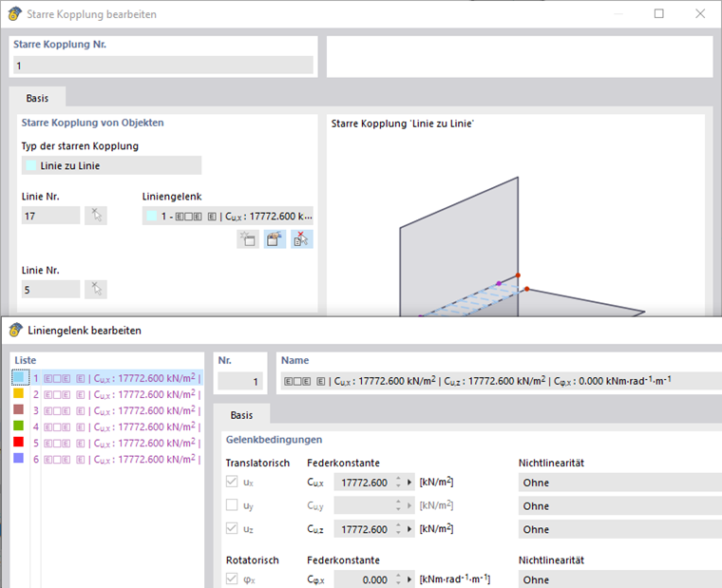The width and height of the screenshot is (722, 588).
Task: Click the cyan swatch in Liniengelenk dropdown
Action: [151, 216]
